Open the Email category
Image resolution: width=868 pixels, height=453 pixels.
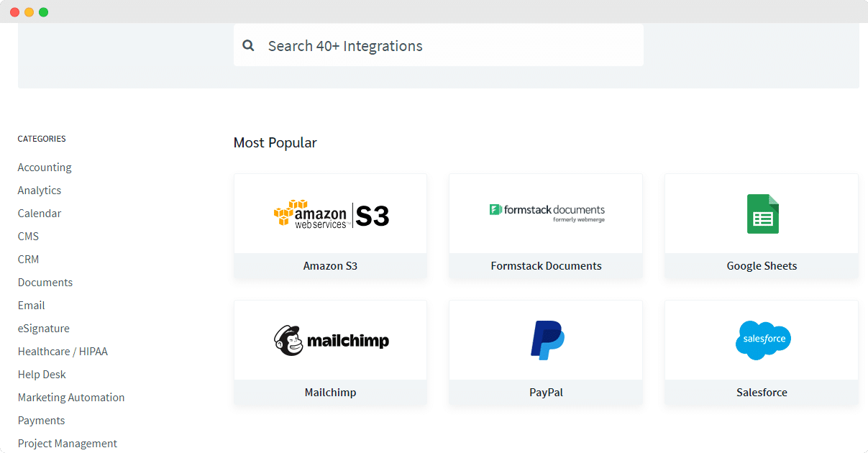(31, 305)
